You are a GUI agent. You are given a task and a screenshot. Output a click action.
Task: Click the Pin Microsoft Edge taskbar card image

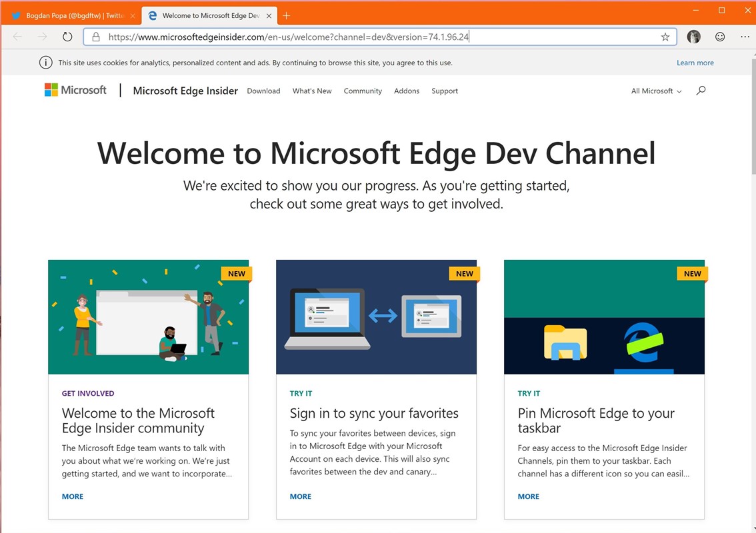point(604,317)
